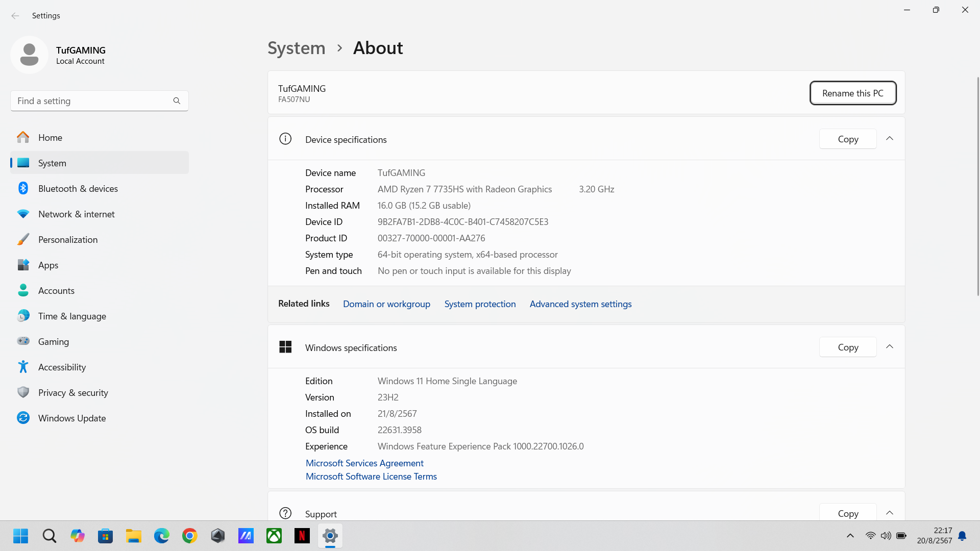Click the OS build value 22631.3958
980x551 pixels.
coord(400,430)
